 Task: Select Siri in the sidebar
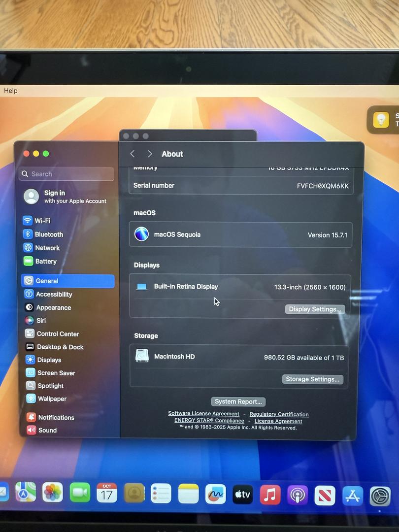pyautogui.click(x=41, y=321)
